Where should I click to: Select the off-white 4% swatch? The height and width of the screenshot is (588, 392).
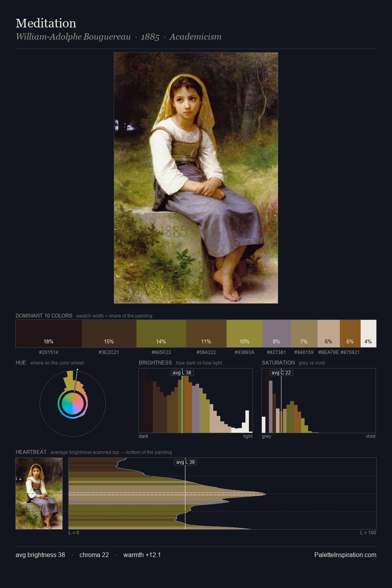368,334
